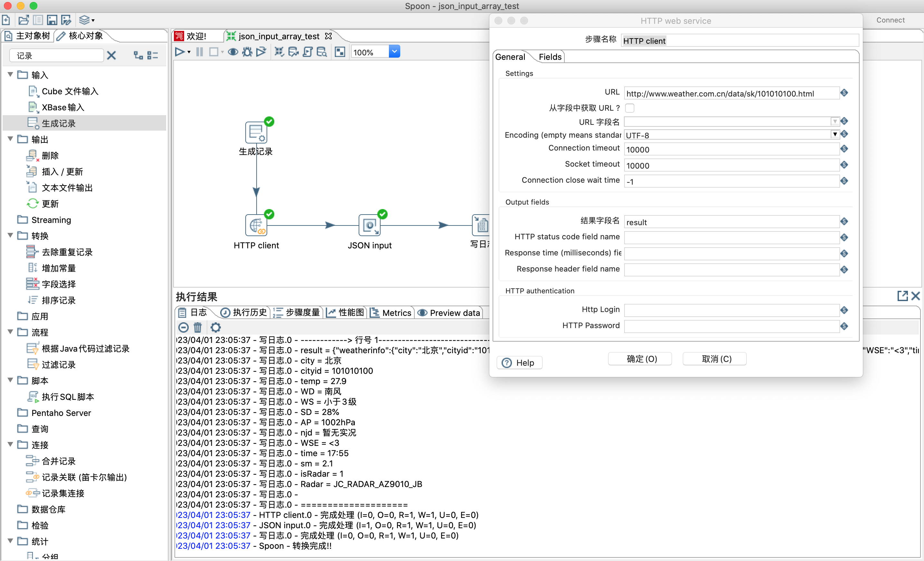
Task: Click the JSON input step icon
Action: (x=369, y=225)
